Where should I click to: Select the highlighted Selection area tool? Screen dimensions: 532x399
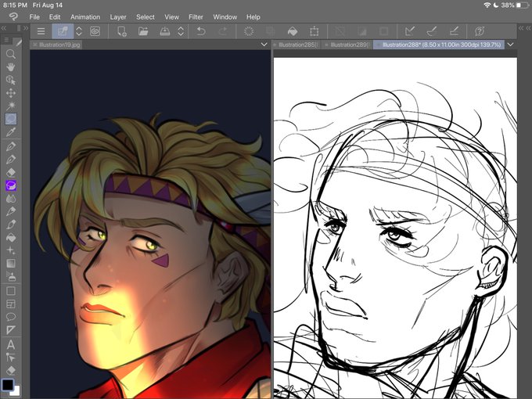coord(11,119)
